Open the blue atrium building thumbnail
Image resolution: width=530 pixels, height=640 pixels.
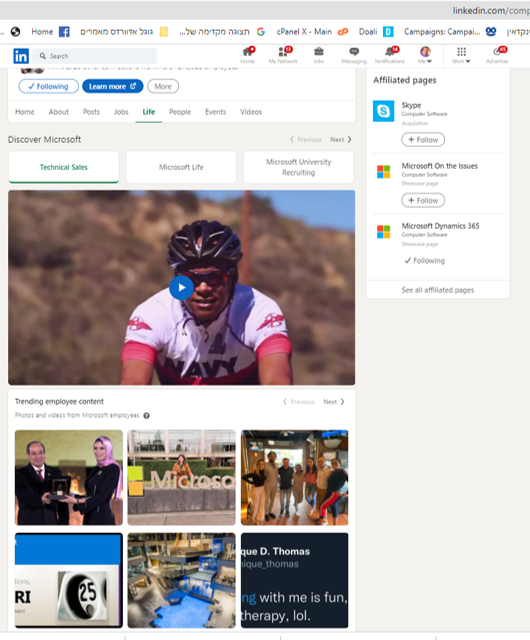point(181,580)
